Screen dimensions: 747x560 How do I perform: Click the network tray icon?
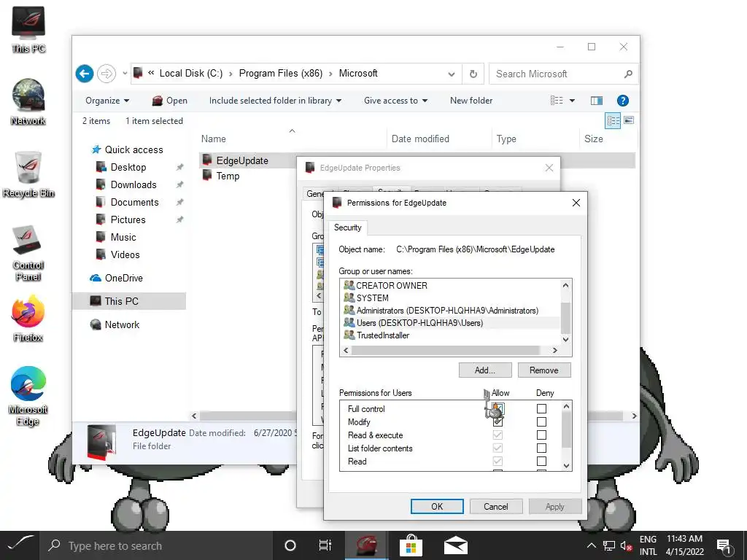(x=609, y=545)
